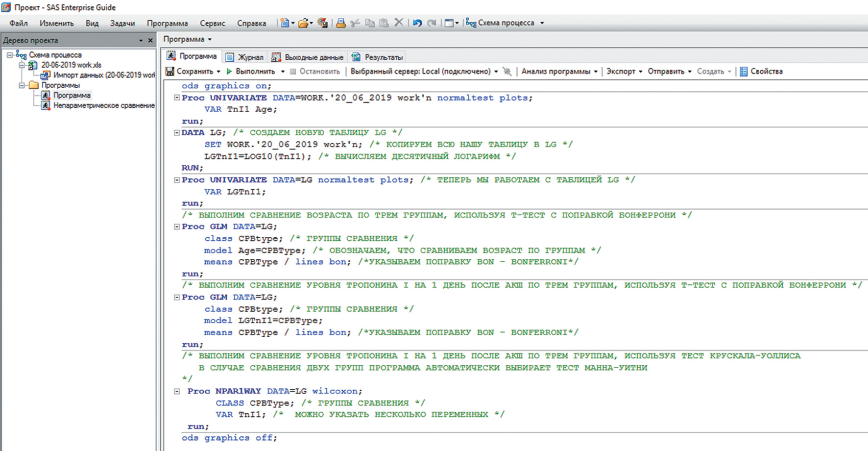868x451 pixels.
Task: Collapse the Программы folder node
Action: pos(22,85)
